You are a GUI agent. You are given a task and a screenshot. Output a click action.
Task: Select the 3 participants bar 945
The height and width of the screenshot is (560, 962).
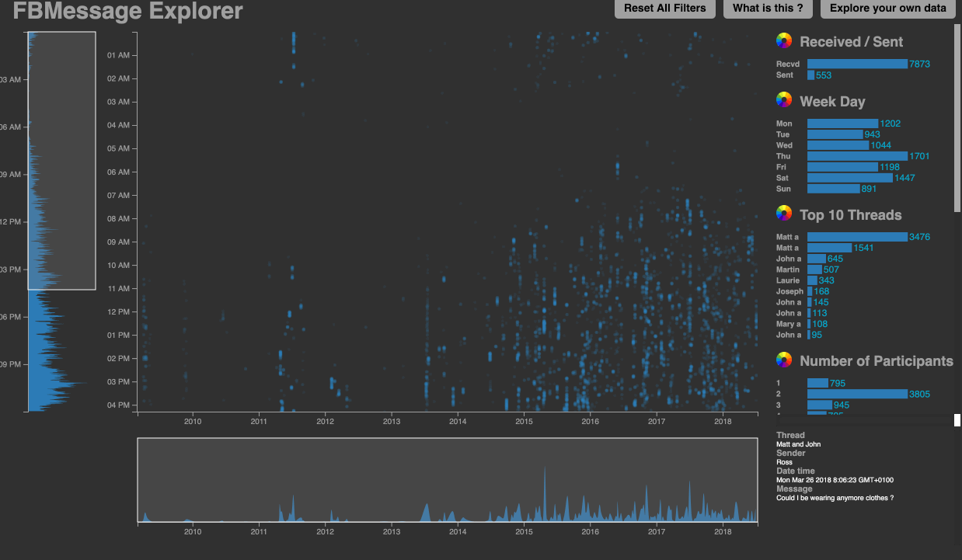click(820, 405)
